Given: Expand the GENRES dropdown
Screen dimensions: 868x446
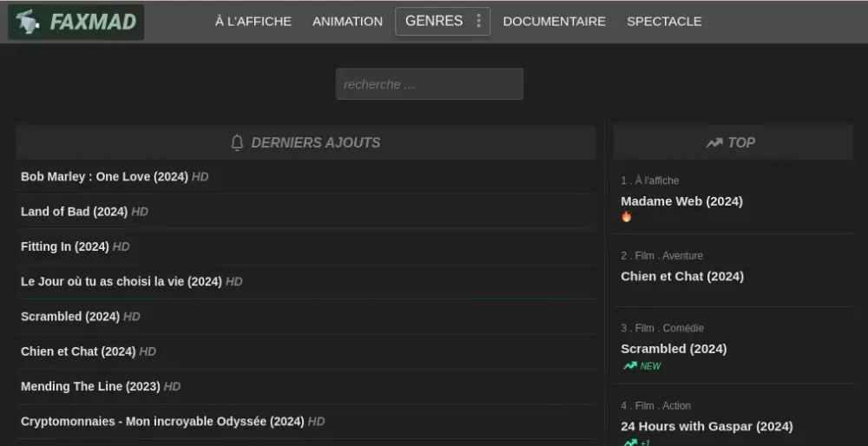Looking at the screenshot, I should [x=443, y=22].
